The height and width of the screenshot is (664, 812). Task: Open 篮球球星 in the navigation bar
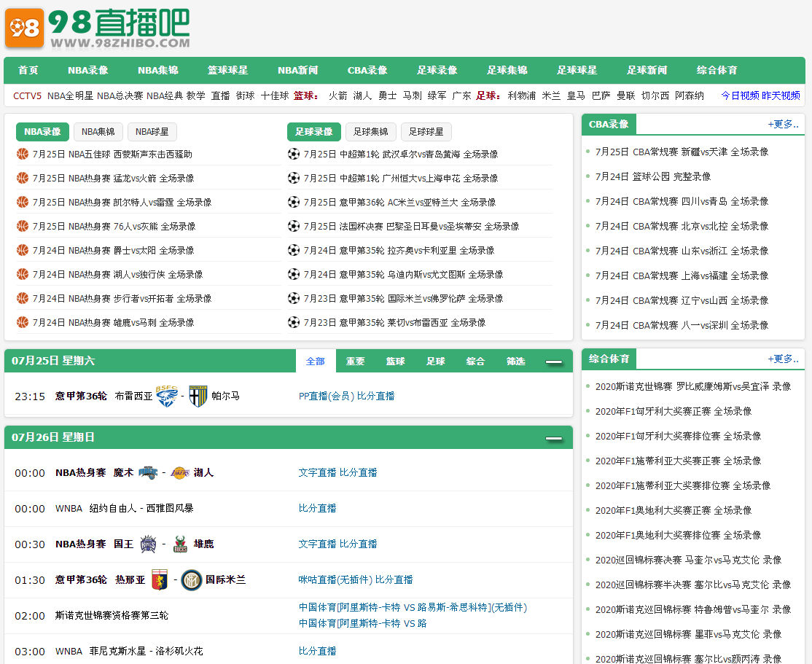[x=228, y=70]
